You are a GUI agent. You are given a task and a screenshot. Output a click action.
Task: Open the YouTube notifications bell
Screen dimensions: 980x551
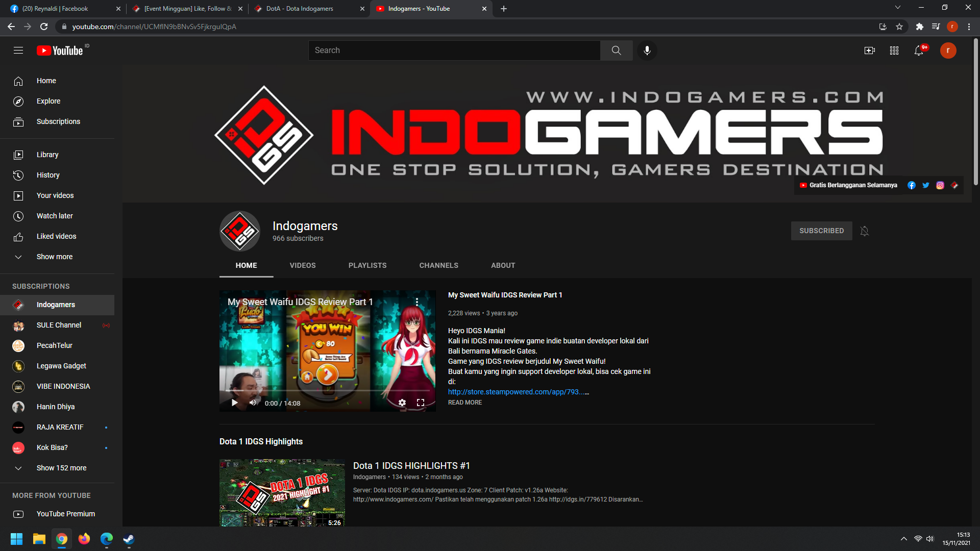918,51
